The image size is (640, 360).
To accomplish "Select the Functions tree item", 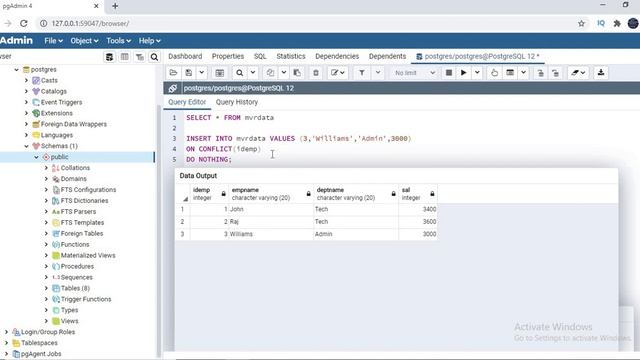I will point(75,244).
